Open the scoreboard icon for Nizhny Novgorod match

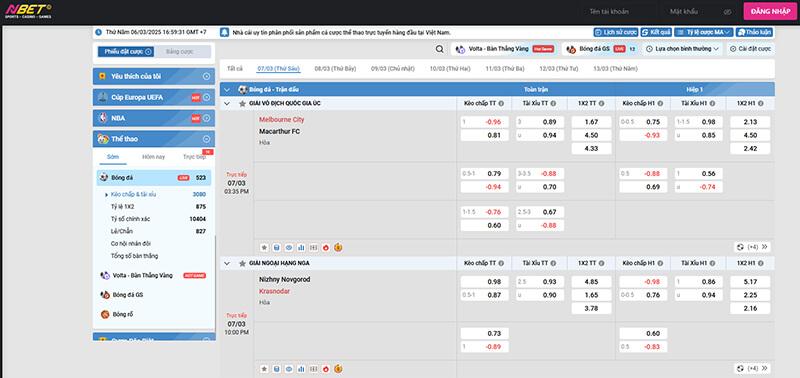point(313,368)
